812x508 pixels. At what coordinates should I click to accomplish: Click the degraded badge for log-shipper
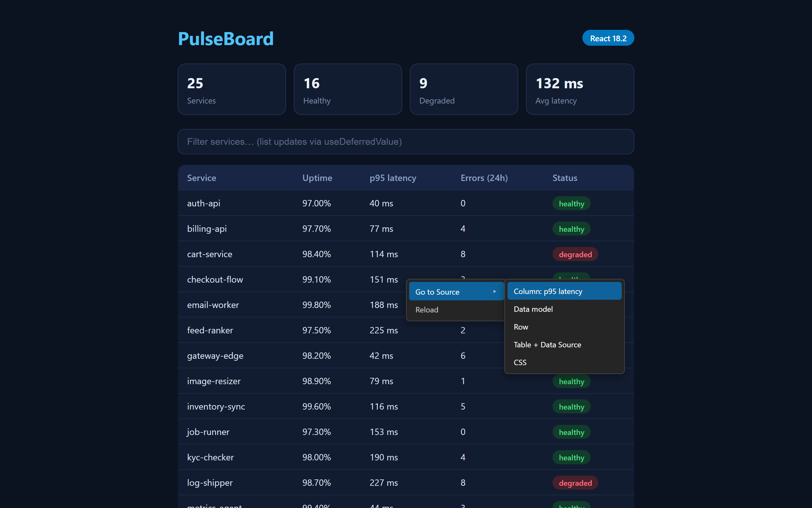click(575, 483)
